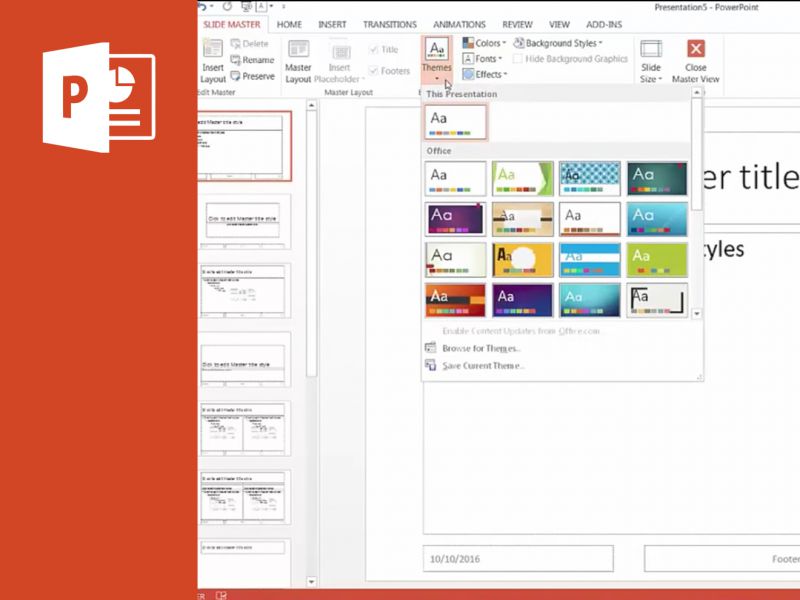Viewport: 800px width, 600px height.
Task: Select the dark purple theme thumbnail
Action: [x=455, y=218]
